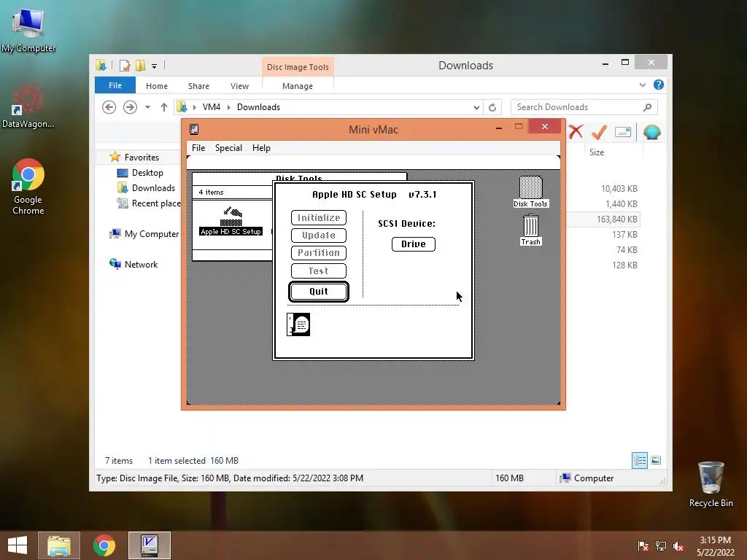Open File Explorer from the taskbar

[59, 545]
